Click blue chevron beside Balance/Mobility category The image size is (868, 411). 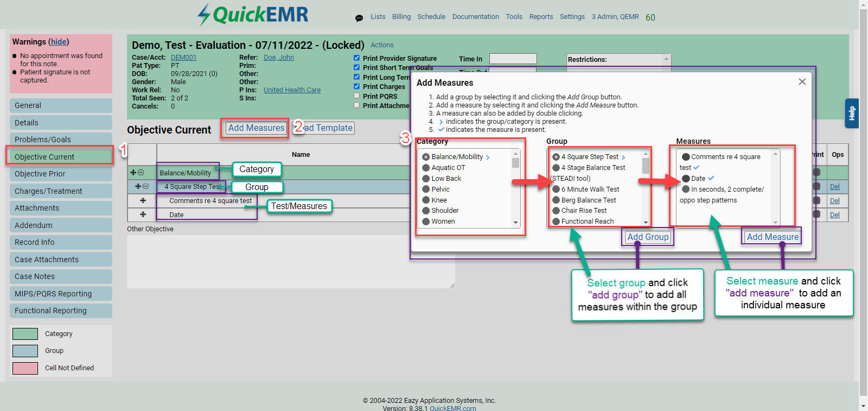coord(488,157)
